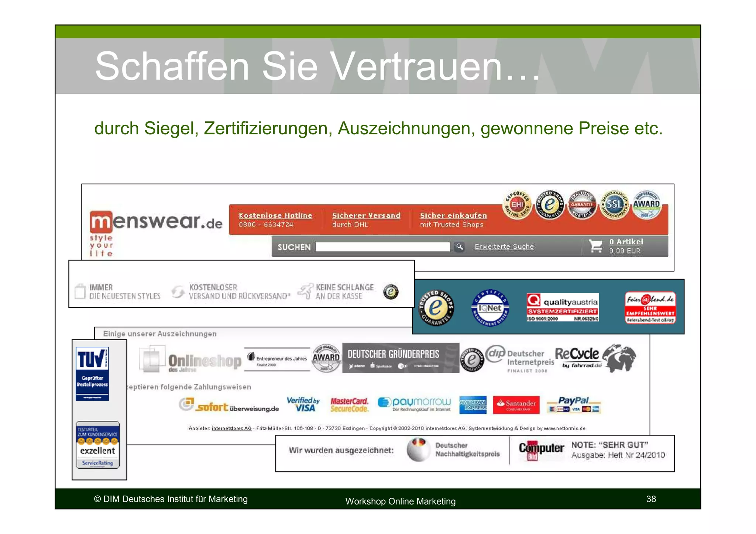Click the Entrepreneur des Jahres Finalist badge
The width and height of the screenshot is (756, 534).
pyautogui.click(x=277, y=359)
